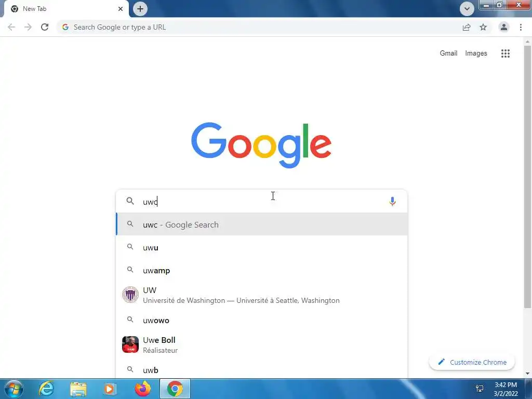
Task: Choose the 'uwu' suggestion
Action: click(262, 247)
